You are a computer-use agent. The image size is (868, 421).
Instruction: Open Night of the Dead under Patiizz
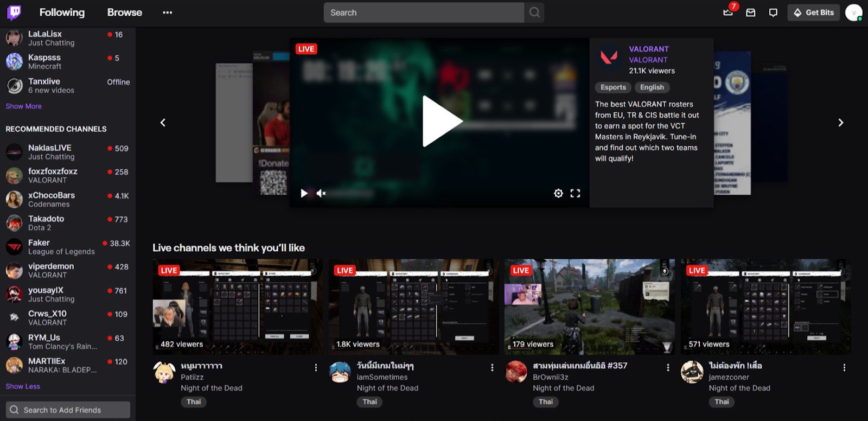tap(212, 388)
